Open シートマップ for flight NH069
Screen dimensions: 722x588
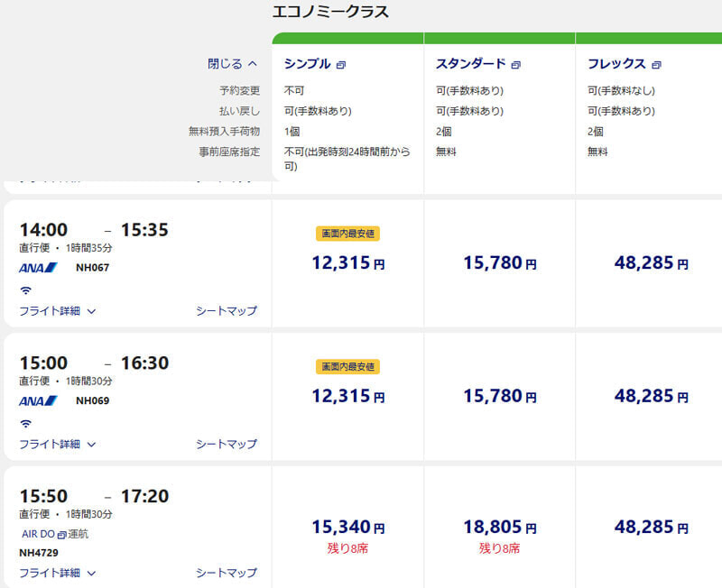[x=227, y=444]
